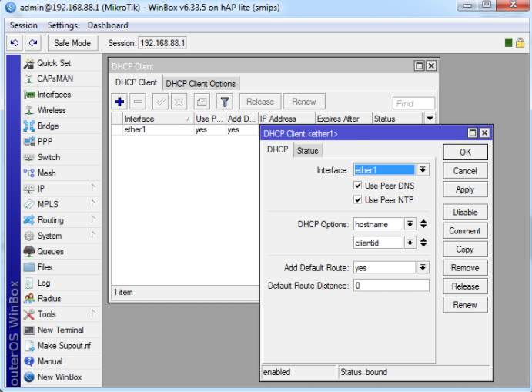
Task: Click the Copy button in dialog
Action: coord(465,249)
